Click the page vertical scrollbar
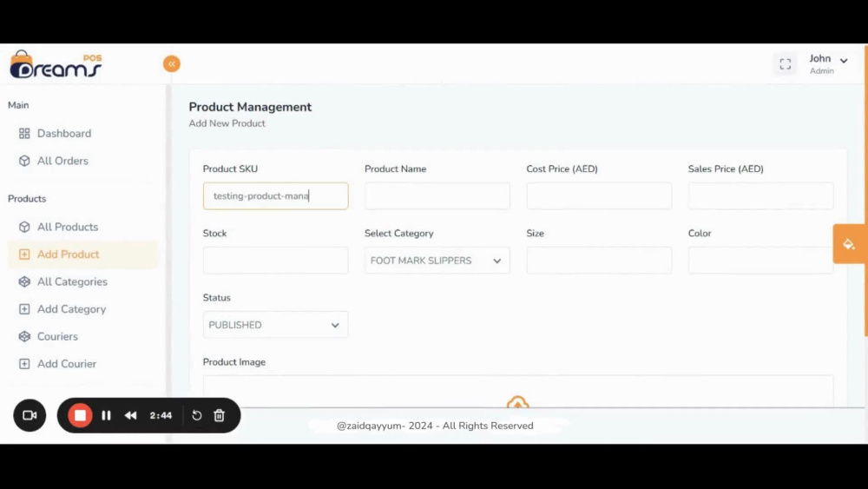 (865, 191)
